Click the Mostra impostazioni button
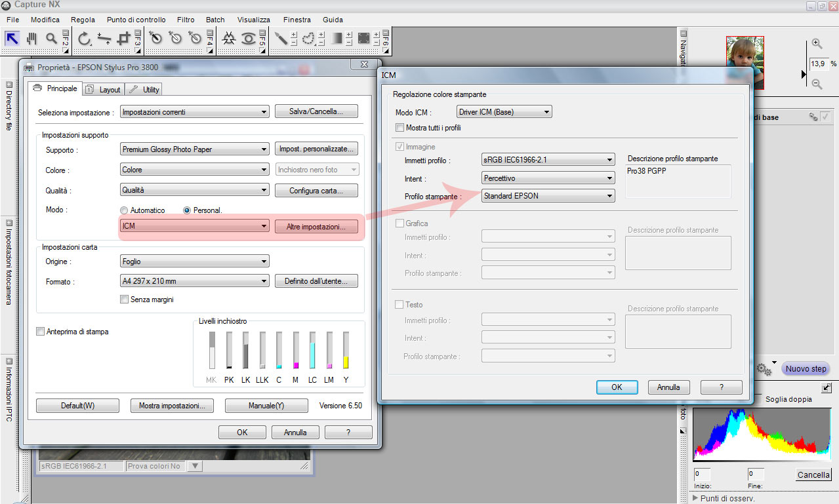The image size is (839, 504). 172,406
